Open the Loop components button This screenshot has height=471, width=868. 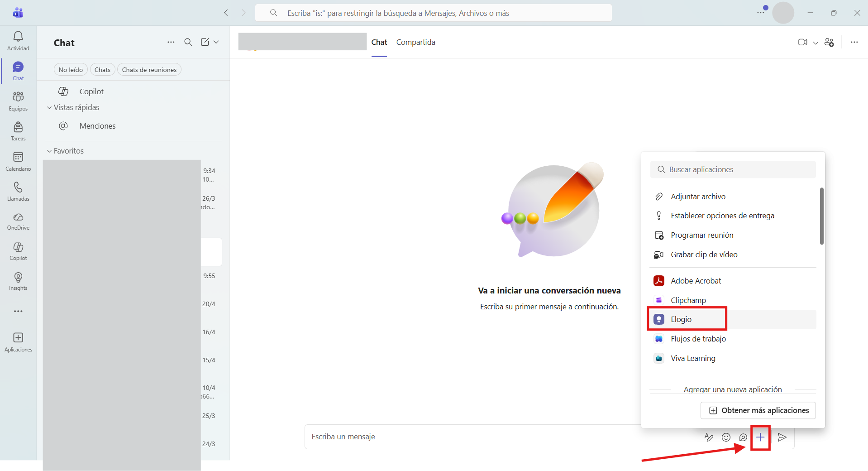743,437
